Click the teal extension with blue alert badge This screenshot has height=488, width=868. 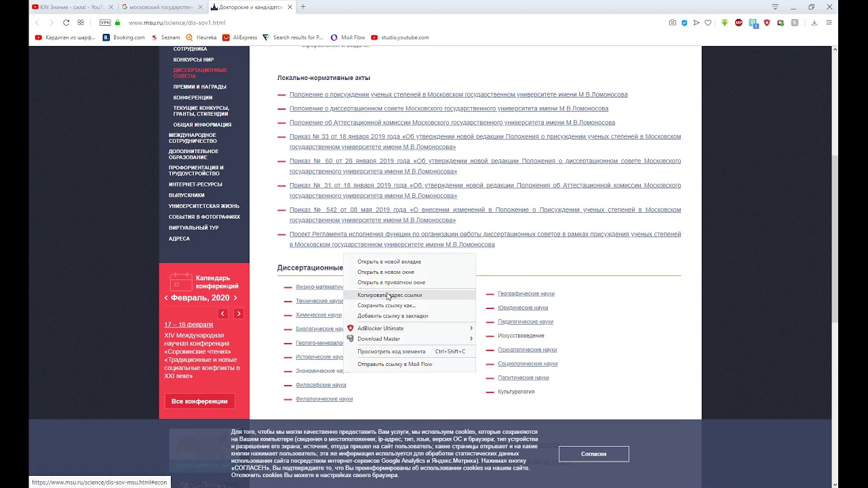753,22
